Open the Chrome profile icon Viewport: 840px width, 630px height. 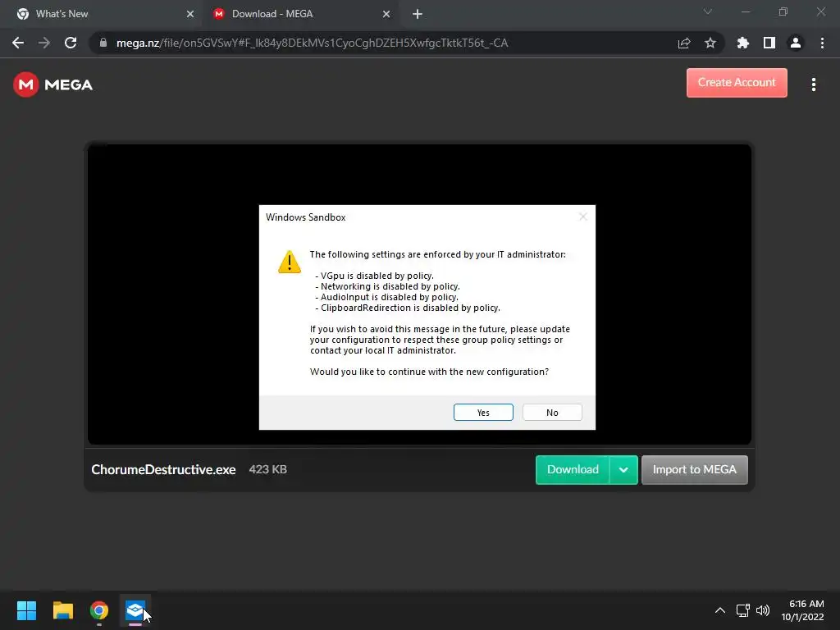(x=795, y=43)
